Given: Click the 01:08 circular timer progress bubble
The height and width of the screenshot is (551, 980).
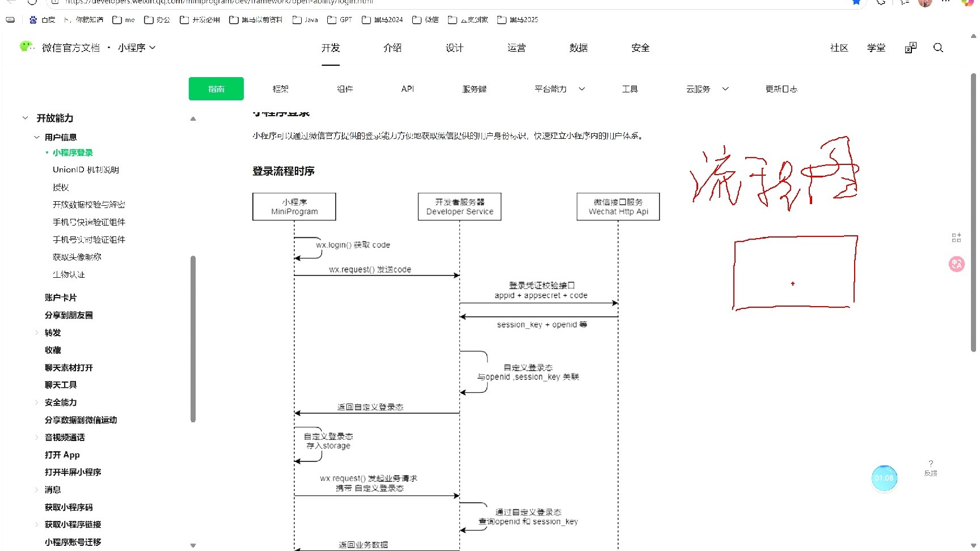Looking at the screenshot, I should 885,478.
